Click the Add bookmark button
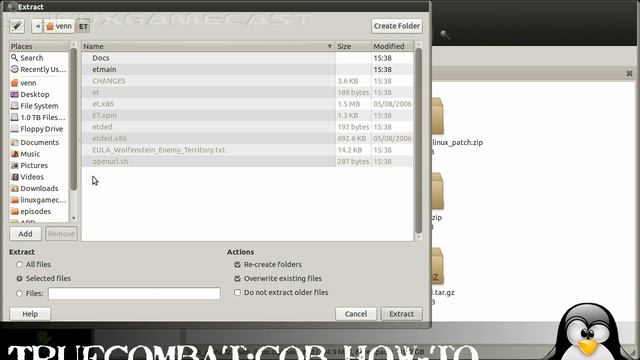The image size is (640, 360). 25,234
